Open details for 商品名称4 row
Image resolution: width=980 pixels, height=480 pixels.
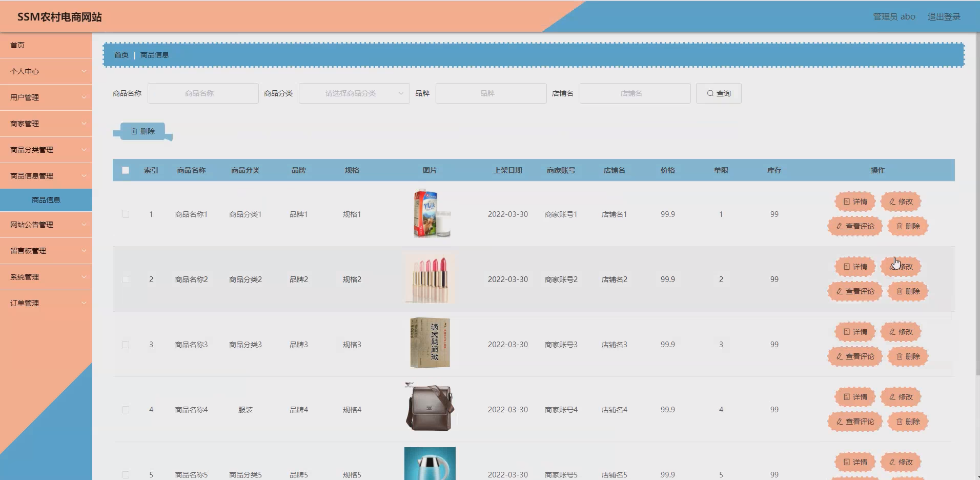click(855, 397)
